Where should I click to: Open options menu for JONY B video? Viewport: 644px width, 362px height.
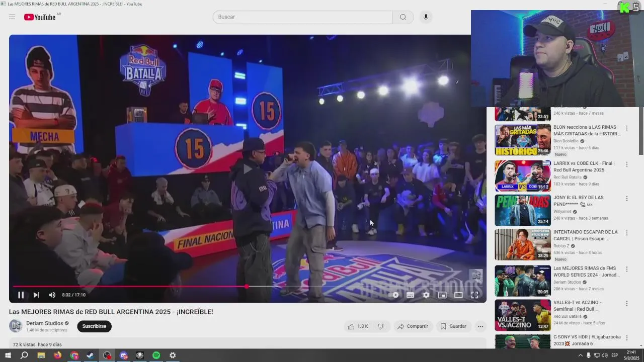click(627, 198)
